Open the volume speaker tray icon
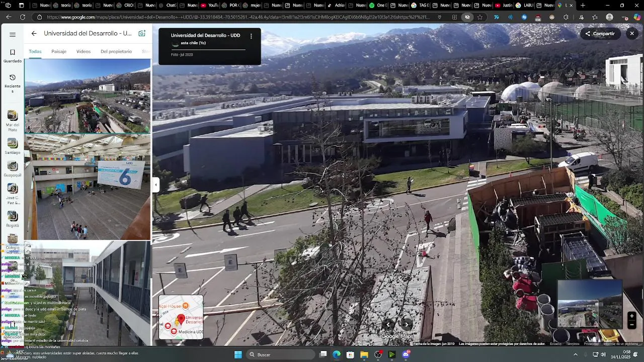The height and width of the screenshot is (362, 644). [x=603, y=354]
